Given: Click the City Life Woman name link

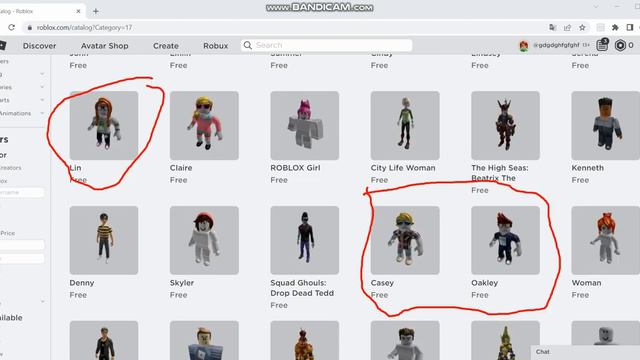Looking at the screenshot, I should (403, 168).
